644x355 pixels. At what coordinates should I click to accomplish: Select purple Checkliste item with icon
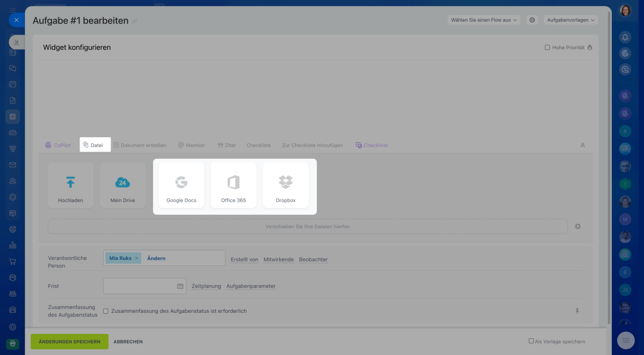click(372, 145)
